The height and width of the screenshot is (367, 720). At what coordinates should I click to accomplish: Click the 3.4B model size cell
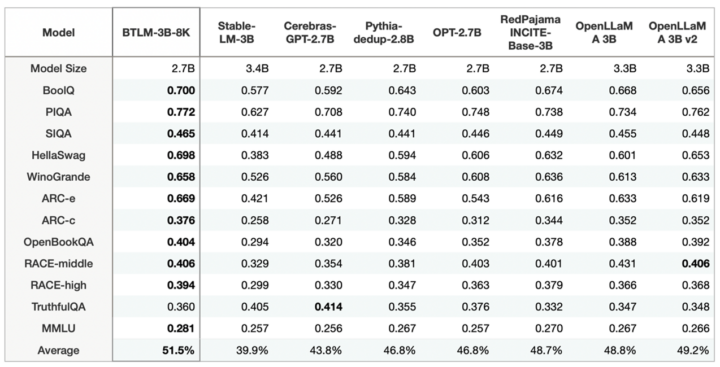pyautogui.click(x=257, y=69)
